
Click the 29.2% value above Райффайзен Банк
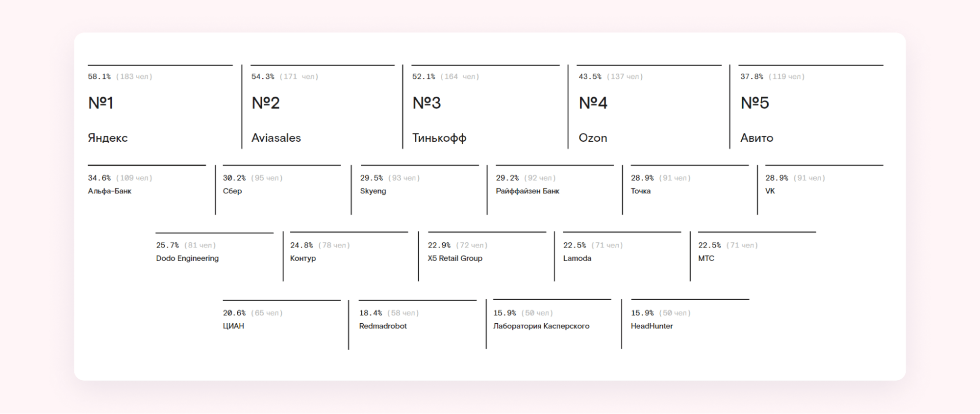[x=507, y=178]
